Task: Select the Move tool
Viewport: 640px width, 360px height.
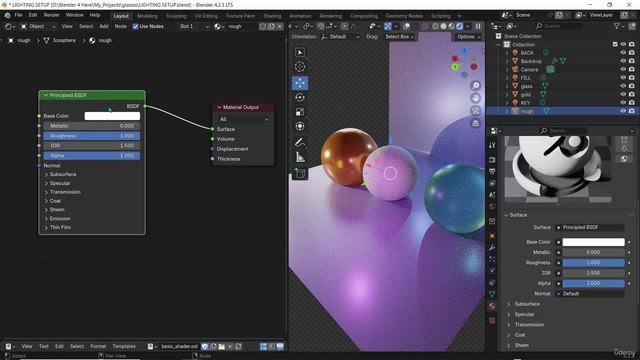Action: point(300,83)
